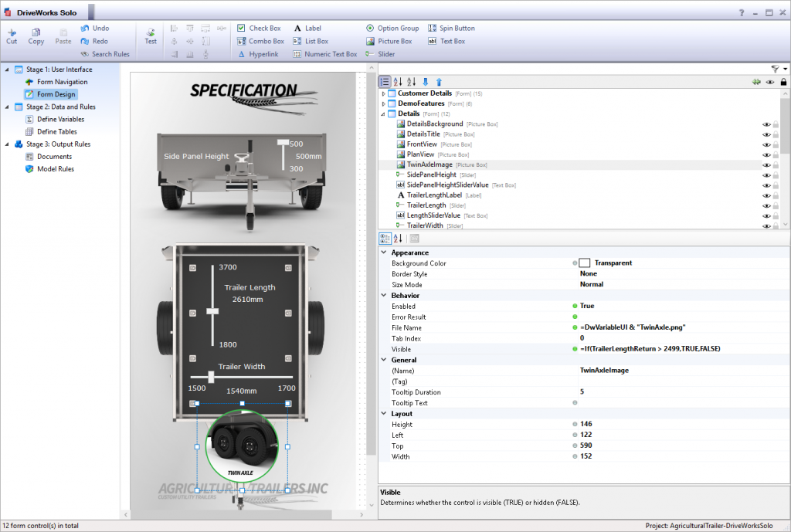Run the Test form button
Screen dimensions: 791x532
click(x=151, y=36)
